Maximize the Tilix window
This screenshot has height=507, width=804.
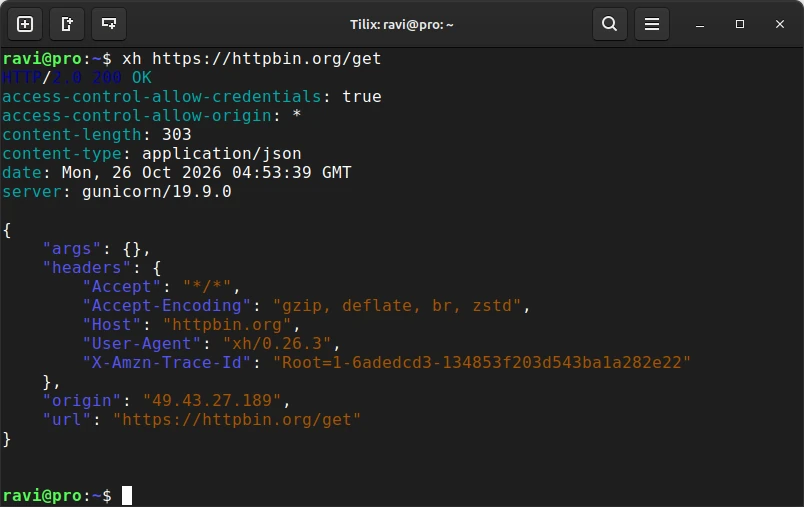(740, 24)
